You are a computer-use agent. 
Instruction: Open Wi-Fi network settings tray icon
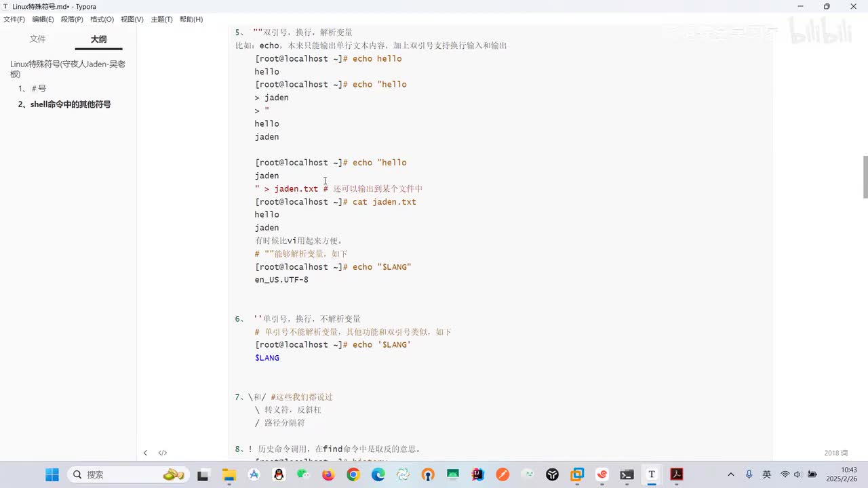[785, 474]
